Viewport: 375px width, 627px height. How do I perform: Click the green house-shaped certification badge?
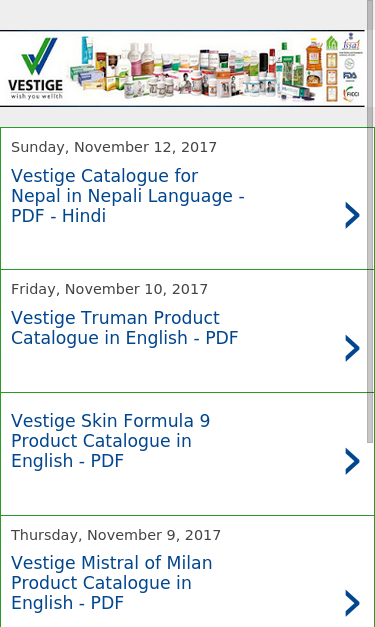point(331,43)
